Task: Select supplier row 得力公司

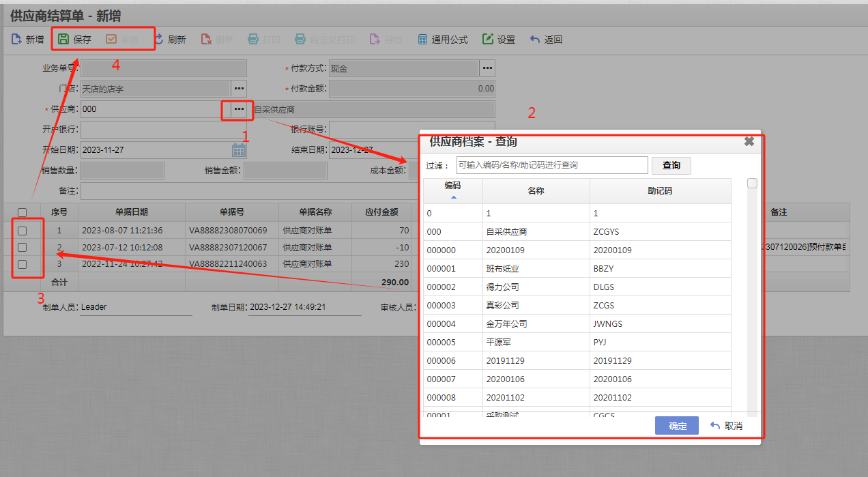Action: click(577, 287)
